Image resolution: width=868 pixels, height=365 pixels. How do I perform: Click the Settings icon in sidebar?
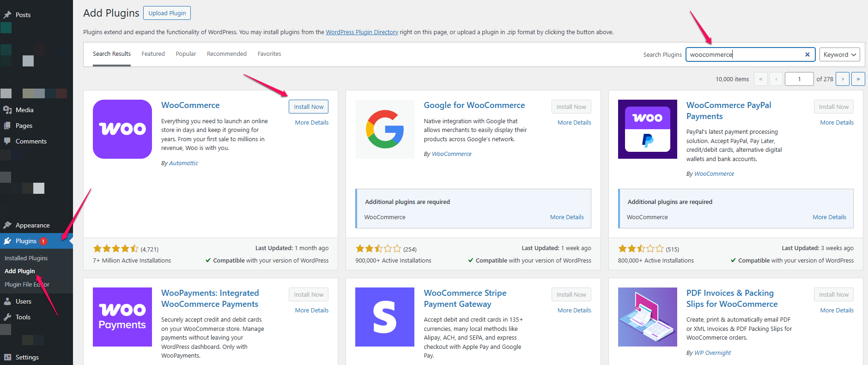7,357
